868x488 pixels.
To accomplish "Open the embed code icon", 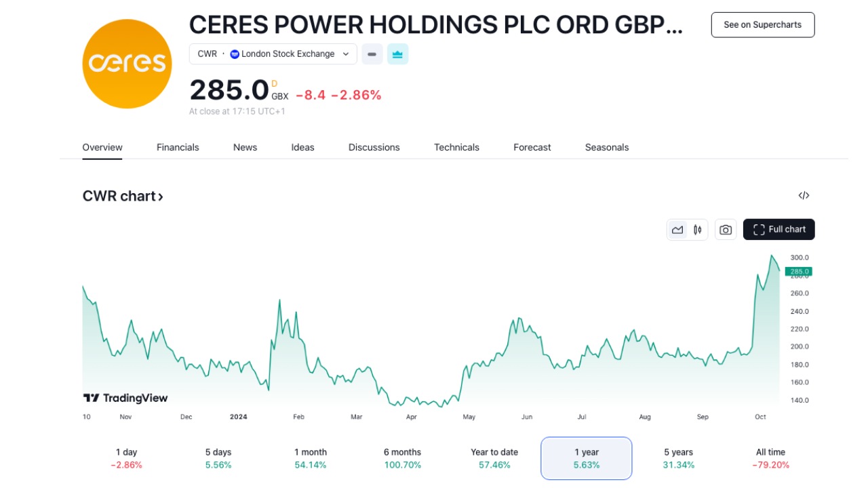I will point(804,196).
